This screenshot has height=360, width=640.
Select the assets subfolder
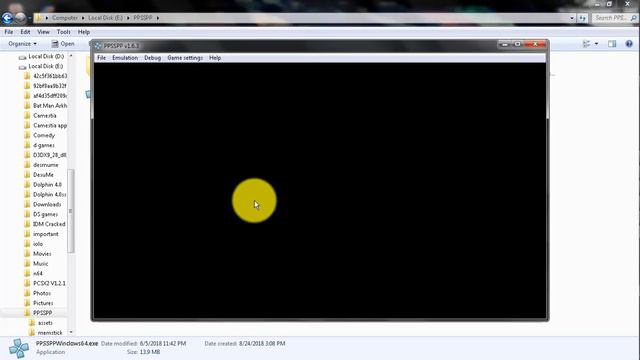(x=45, y=323)
